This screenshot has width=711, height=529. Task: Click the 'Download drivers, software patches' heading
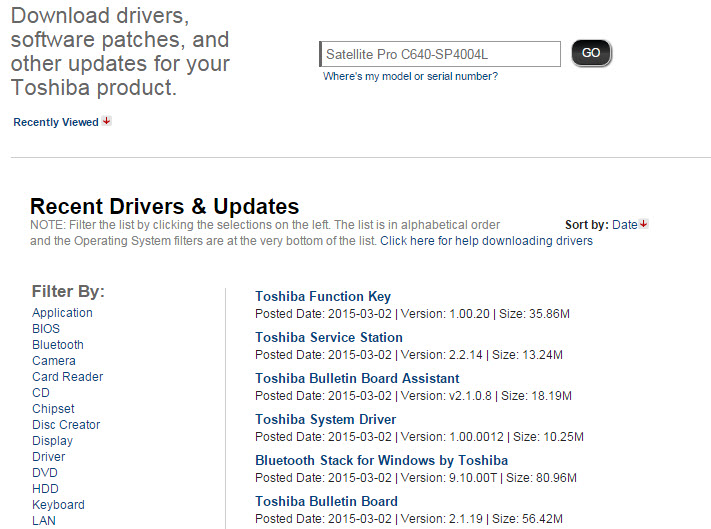click(x=120, y=51)
